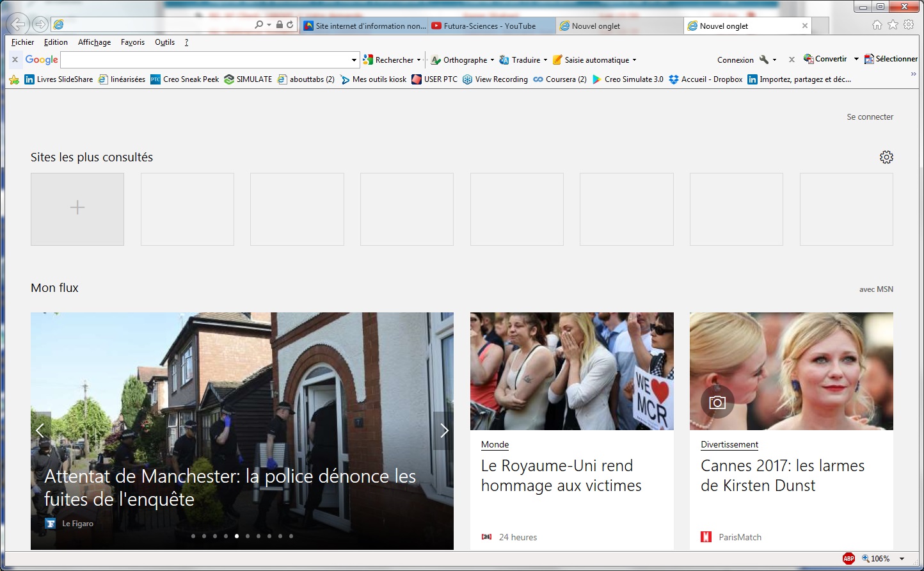Screen dimensions: 924x571
Task: Open the dropdown arrow beside the wrench icon
Action: pyautogui.click(x=774, y=60)
